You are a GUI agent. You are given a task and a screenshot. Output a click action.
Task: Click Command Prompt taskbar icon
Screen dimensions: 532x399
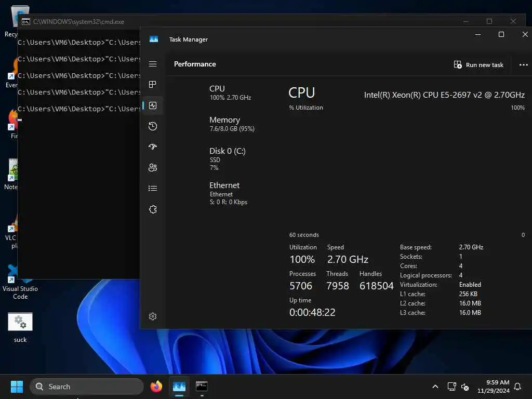(x=202, y=387)
